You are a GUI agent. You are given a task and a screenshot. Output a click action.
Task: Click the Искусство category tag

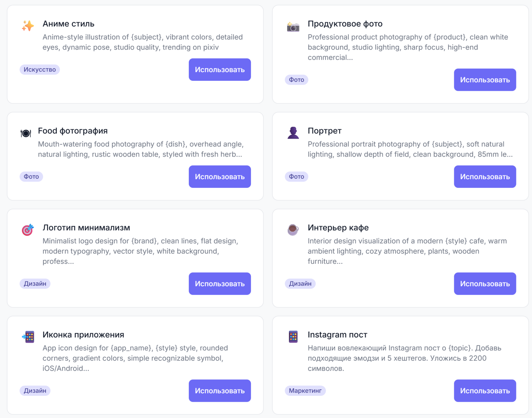tap(40, 70)
